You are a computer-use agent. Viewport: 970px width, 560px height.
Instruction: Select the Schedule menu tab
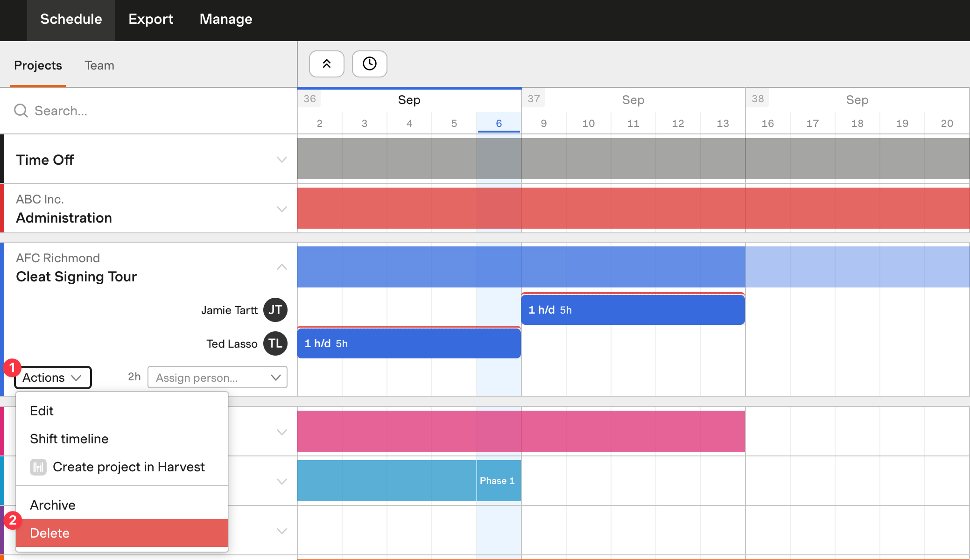point(71,19)
